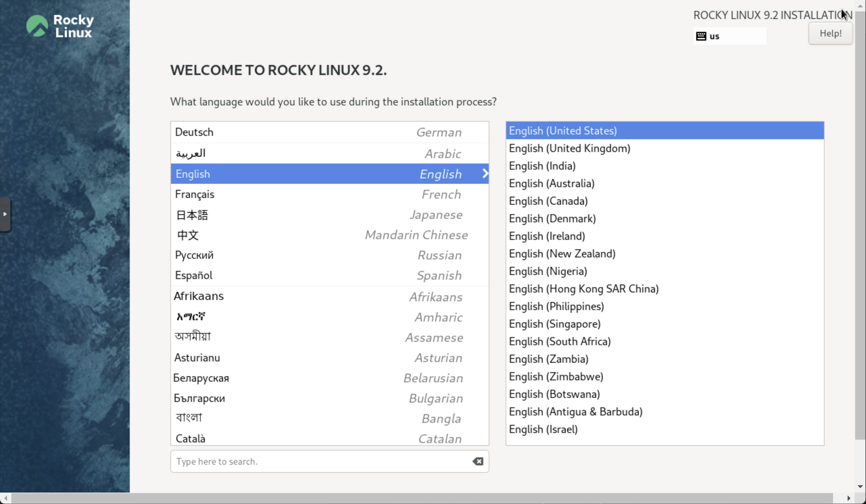Click left arrow of horizontal scrollbar
This screenshot has width=866, height=504.
[x=5, y=498]
